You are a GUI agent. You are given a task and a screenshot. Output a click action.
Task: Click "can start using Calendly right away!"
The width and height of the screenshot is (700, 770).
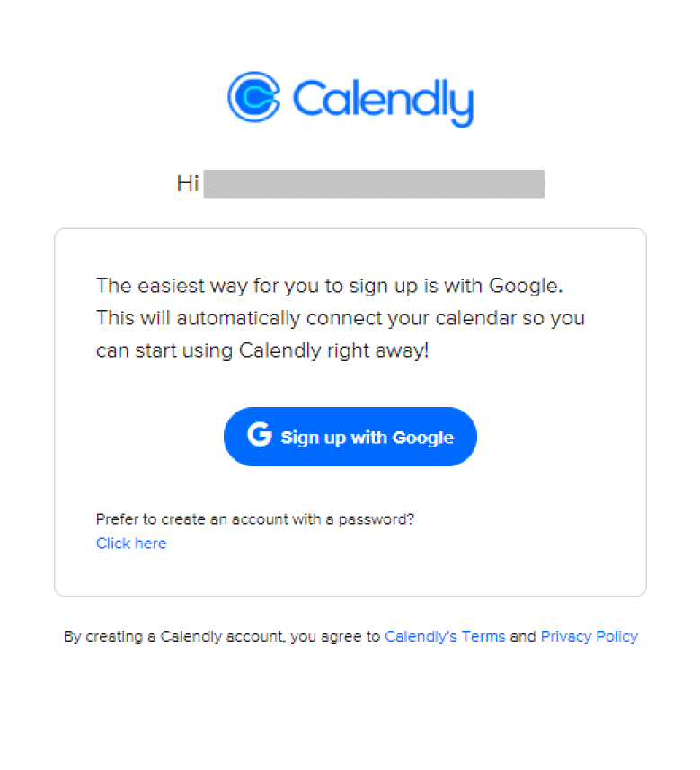[262, 350]
